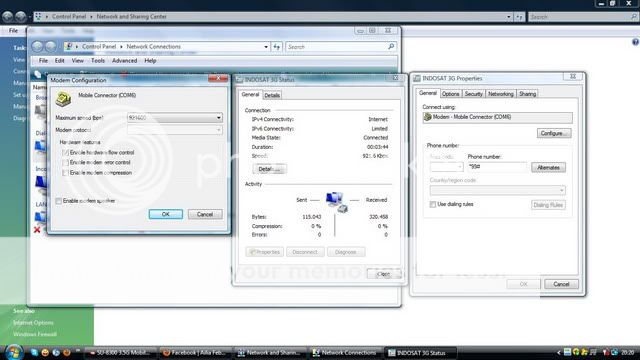640x360 pixels.
Task: Check the Use dialing rules box
Action: tap(433, 204)
